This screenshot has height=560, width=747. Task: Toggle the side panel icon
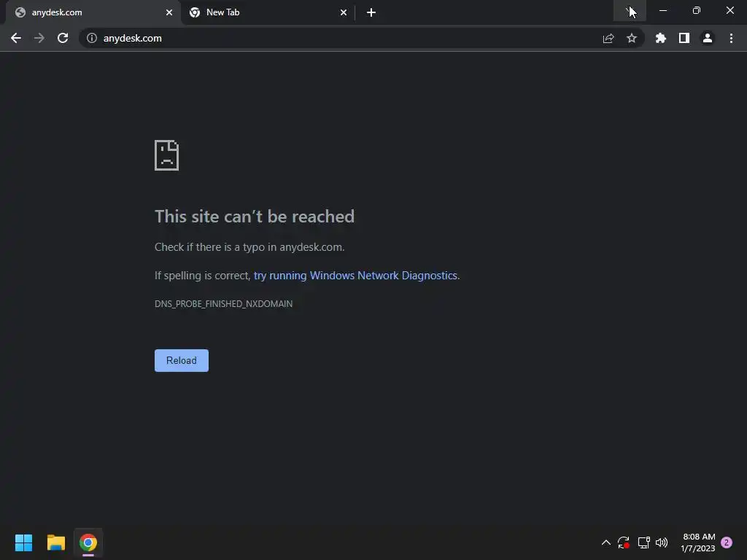(684, 38)
